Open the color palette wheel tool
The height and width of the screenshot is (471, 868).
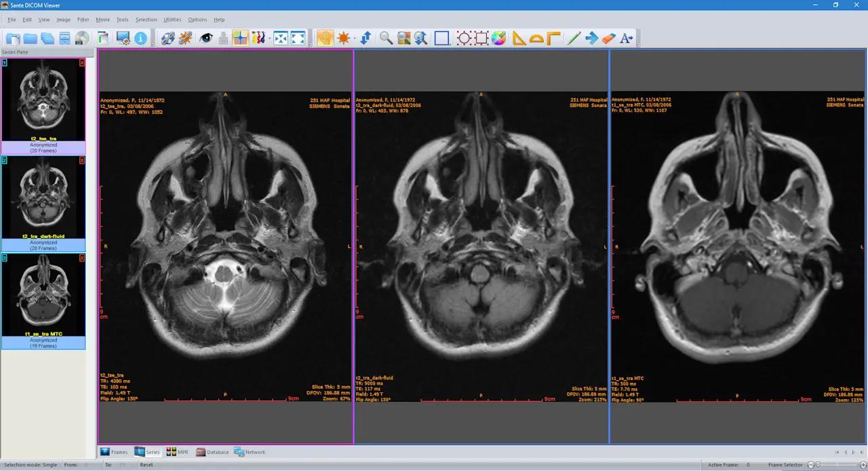(x=498, y=38)
